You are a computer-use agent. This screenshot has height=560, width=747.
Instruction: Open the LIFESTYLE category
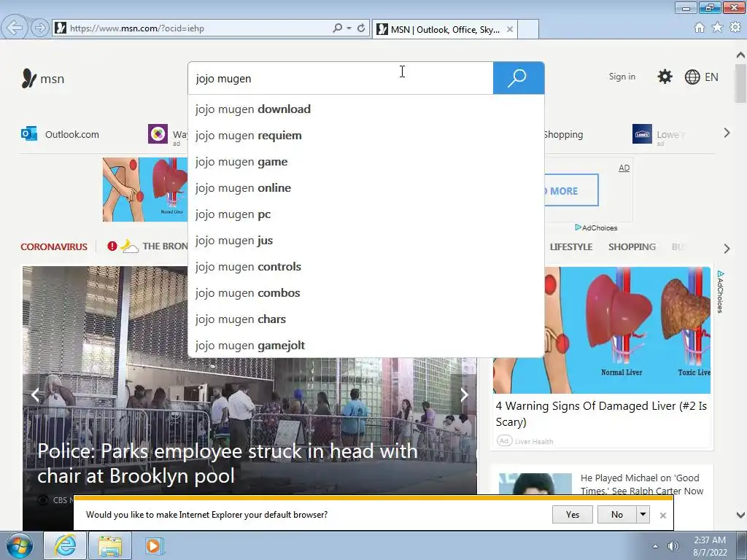[x=571, y=246]
